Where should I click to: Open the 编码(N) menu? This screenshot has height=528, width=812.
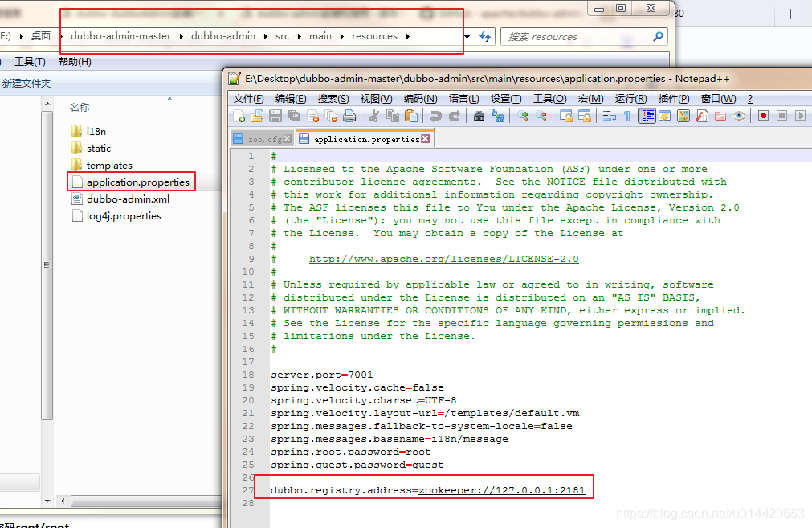pyautogui.click(x=421, y=99)
